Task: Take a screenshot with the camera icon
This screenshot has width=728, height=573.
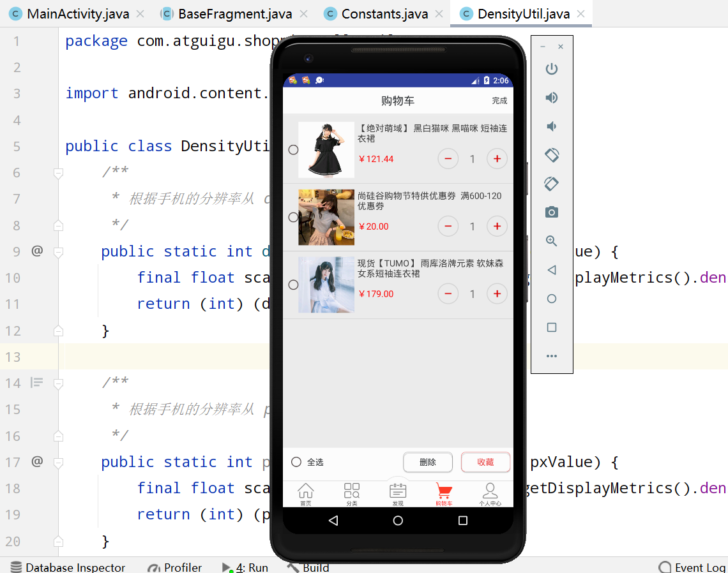Action: point(552,212)
